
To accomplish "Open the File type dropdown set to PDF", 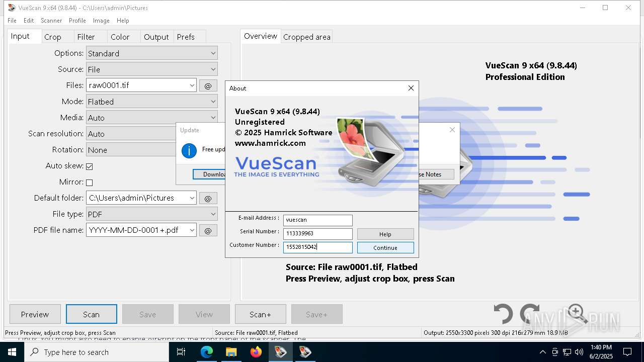I will click(x=151, y=214).
